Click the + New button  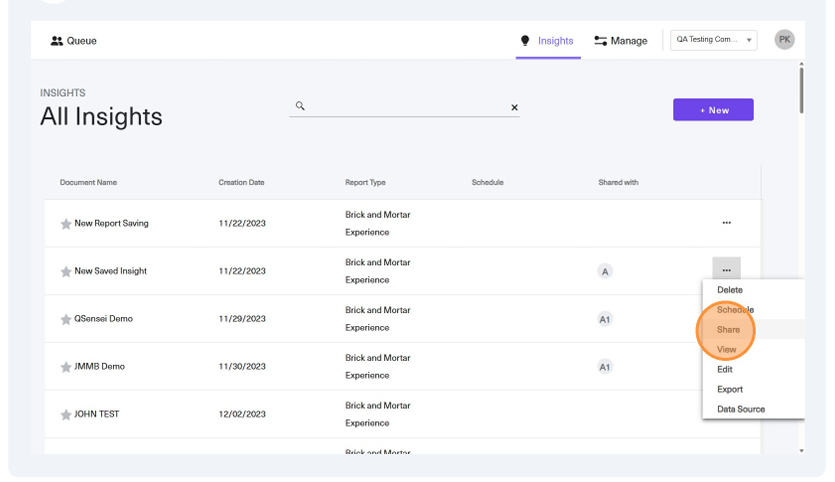(713, 110)
